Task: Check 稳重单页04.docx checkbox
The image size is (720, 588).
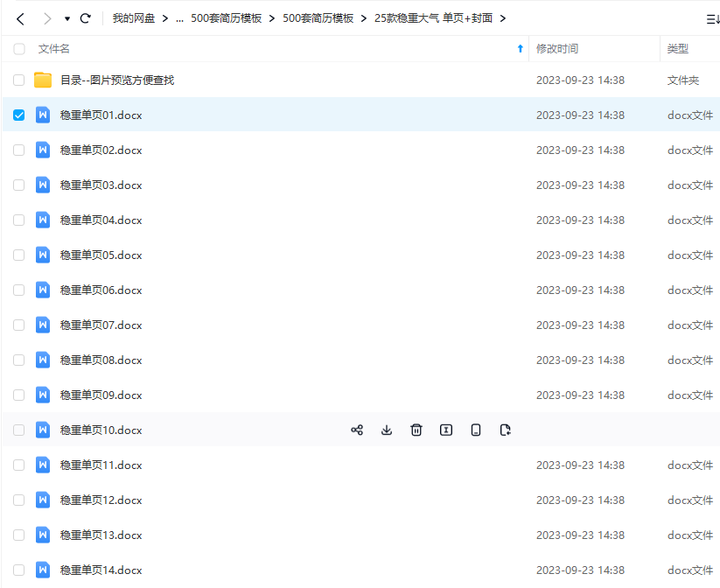Action: pos(19,220)
